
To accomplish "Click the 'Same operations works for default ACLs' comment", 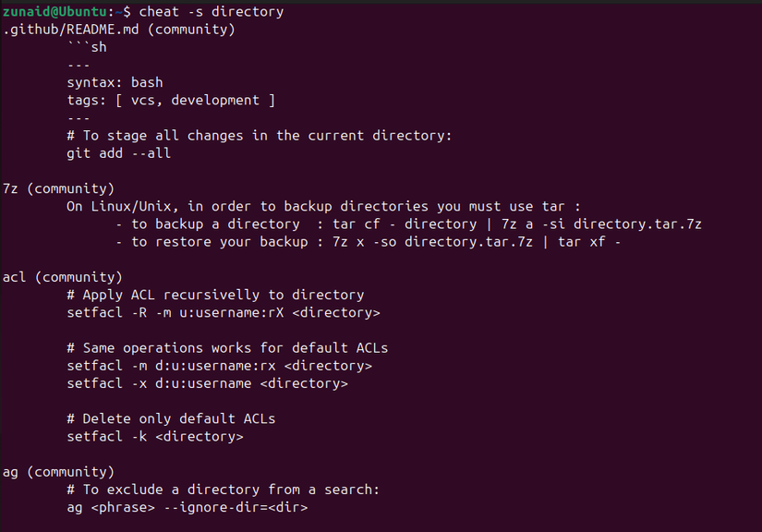I will [227, 348].
